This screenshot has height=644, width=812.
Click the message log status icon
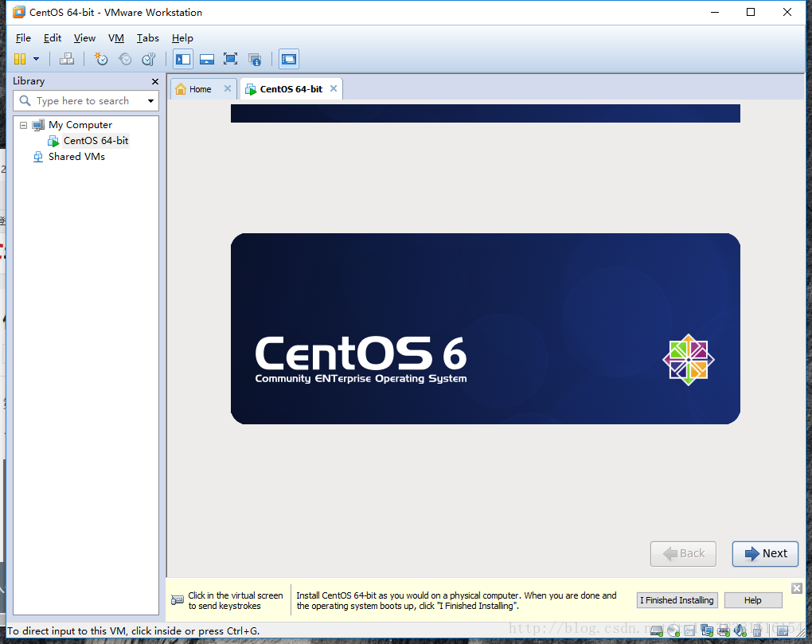(783, 630)
